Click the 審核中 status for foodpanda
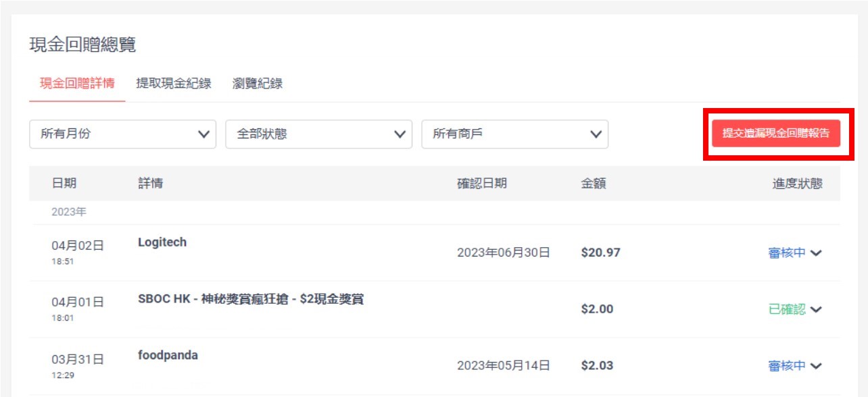The width and height of the screenshot is (868, 397). point(787,366)
